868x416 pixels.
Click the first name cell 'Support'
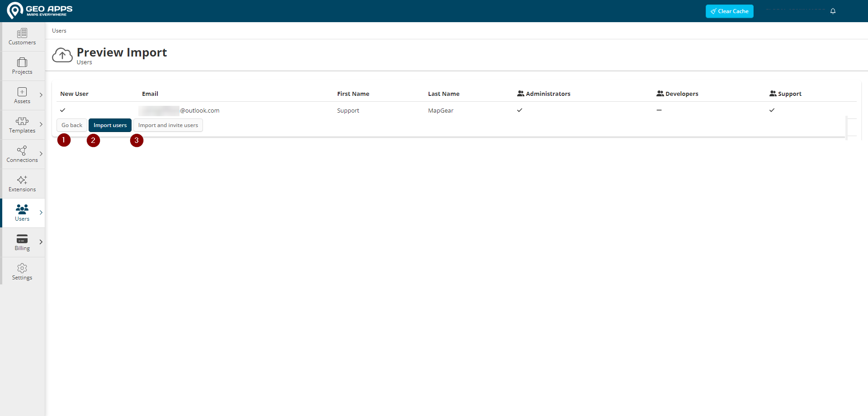(x=348, y=110)
